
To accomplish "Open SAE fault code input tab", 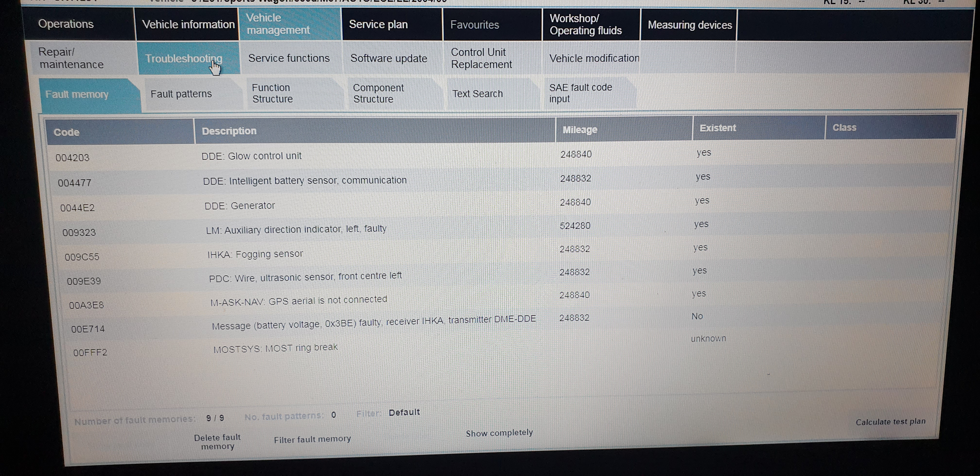I will 580,93.
